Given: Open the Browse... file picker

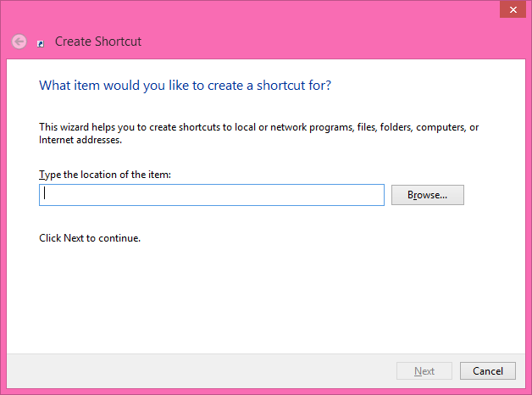Looking at the screenshot, I should tap(427, 195).
